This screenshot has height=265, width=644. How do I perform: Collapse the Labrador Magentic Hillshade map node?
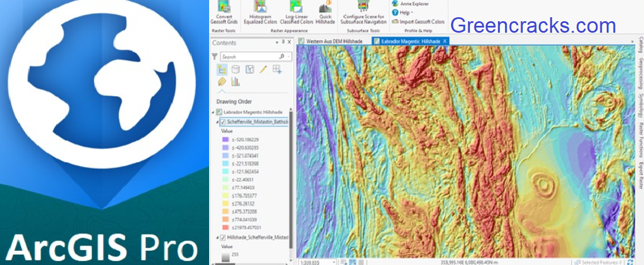(x=214, y=112)
